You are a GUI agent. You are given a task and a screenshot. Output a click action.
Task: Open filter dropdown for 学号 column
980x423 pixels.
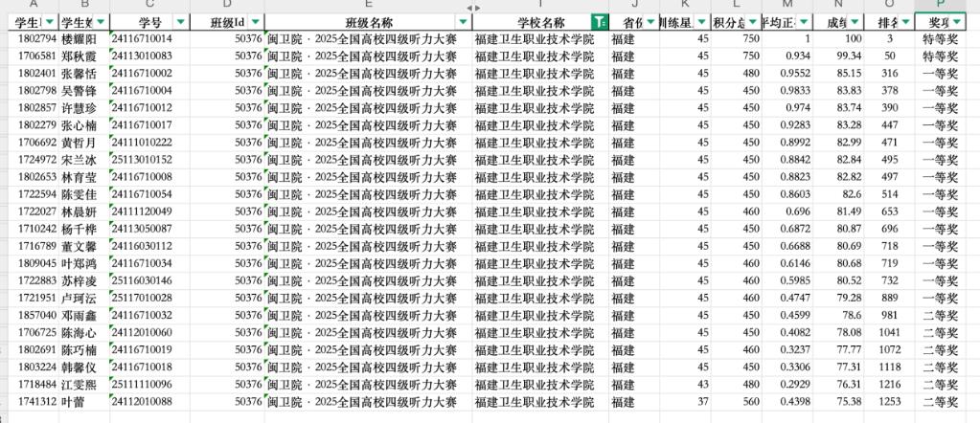coord(182,22)
